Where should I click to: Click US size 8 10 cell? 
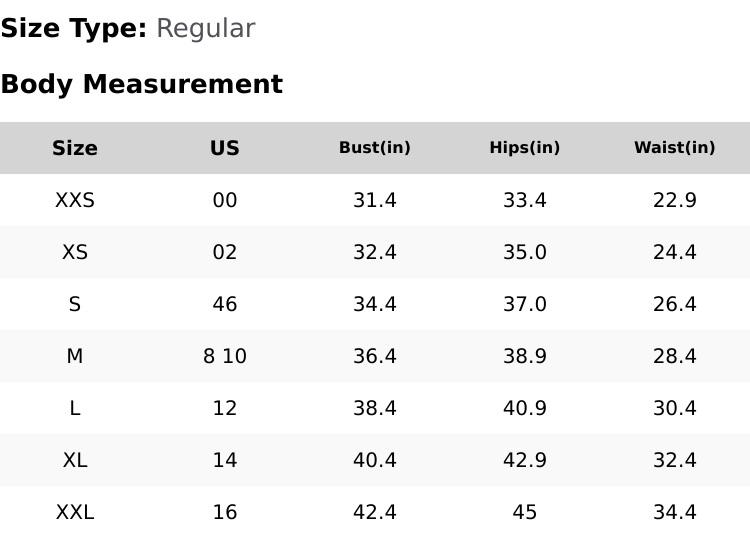coord(225,356)
